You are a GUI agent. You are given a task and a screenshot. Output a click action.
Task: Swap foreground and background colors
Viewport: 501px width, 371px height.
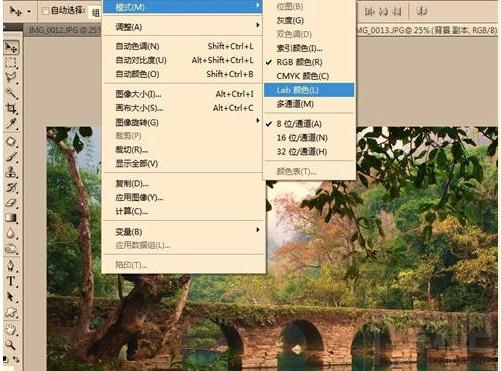tap(16, 359)
